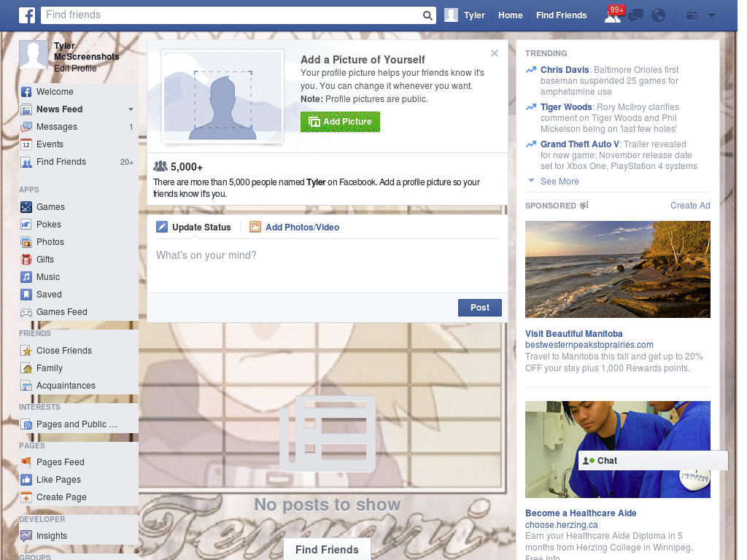Open Become a Healthcare Aide ad link
Image resolution: width=747 pixels, height=560 pixels.
pyautogui.click(x=581, y=513)
